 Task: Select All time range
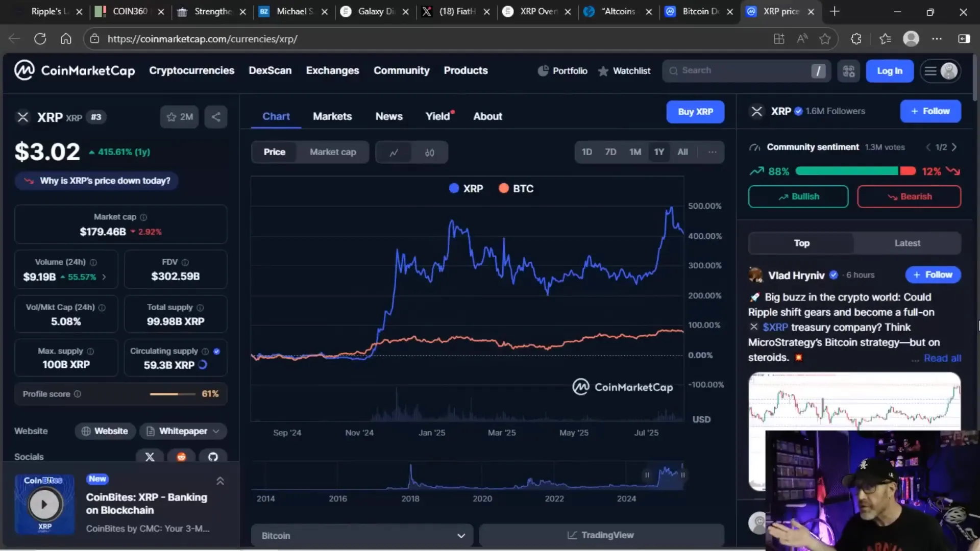(x=682, y=152)
